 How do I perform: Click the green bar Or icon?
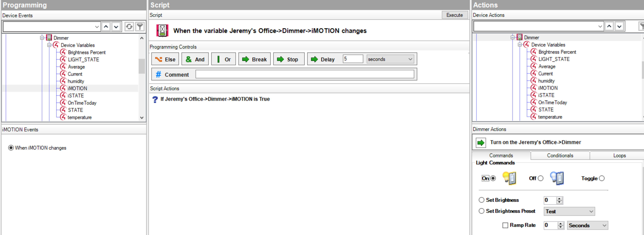218,59
